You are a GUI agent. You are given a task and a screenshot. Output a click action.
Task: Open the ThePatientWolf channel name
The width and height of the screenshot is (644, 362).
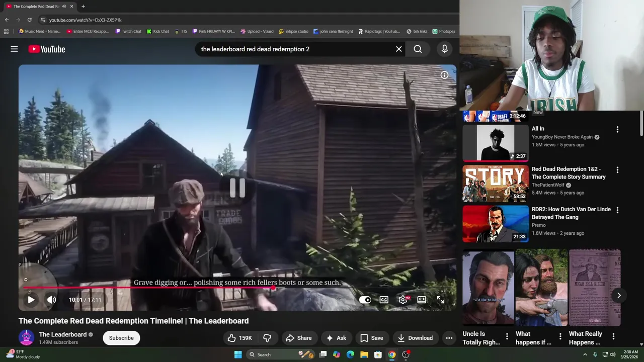548,185
